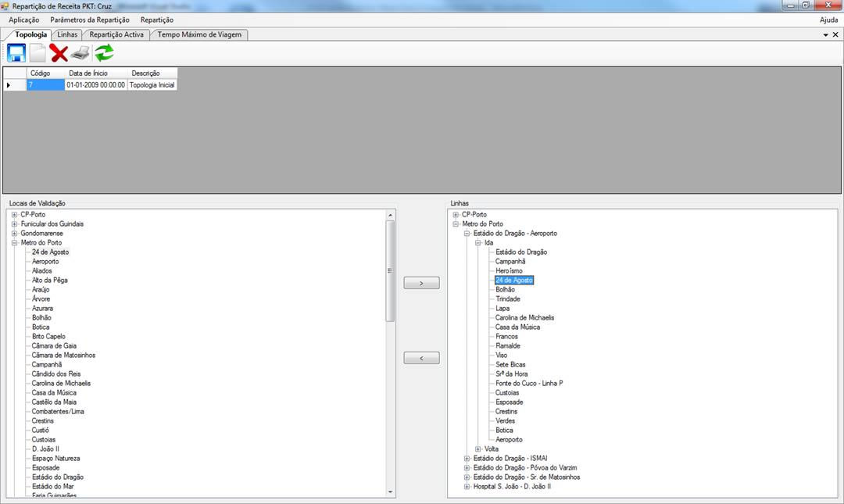Screen dimensions: 844x504
Task: Click the Locais de Validação scrollbar down arrow
Action: (391, 491)
